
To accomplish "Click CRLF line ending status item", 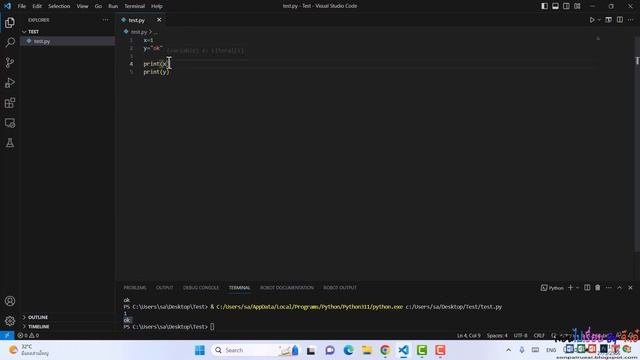I will click(x=539, y=336).
